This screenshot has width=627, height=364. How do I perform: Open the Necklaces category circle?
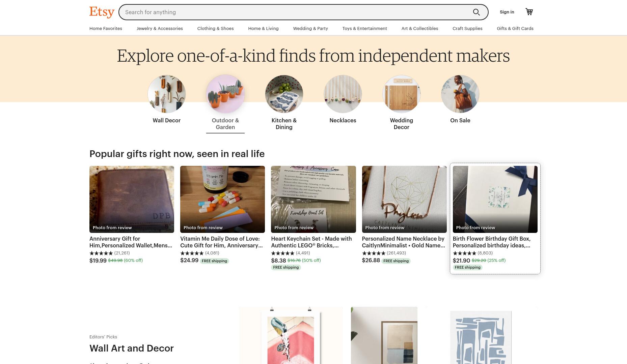coord(343,94)
